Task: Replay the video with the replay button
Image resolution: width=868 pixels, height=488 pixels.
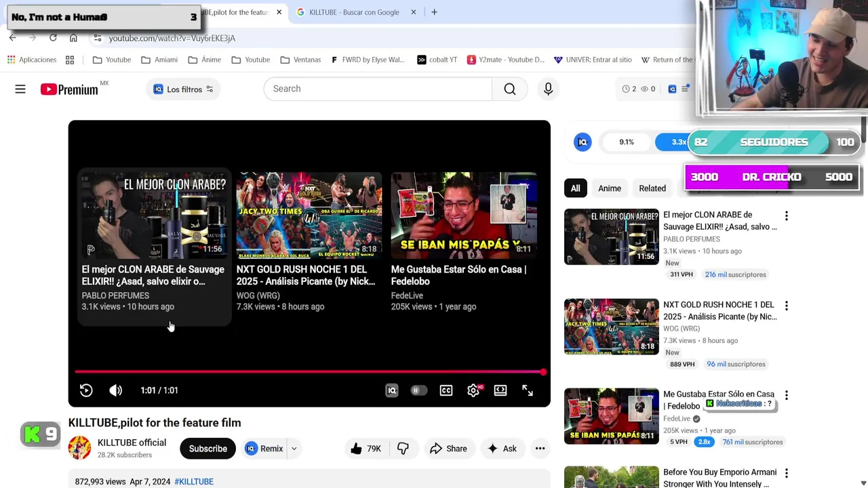Action: tap(86, 390)
